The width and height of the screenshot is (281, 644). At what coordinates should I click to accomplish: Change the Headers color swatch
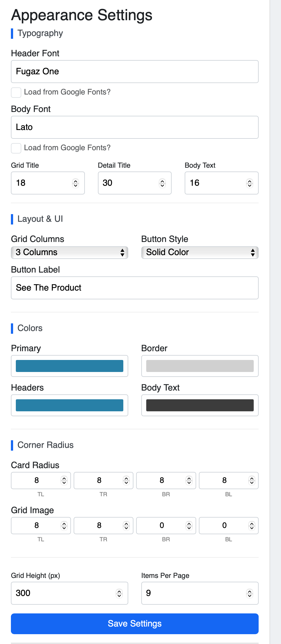click(70, 405)
